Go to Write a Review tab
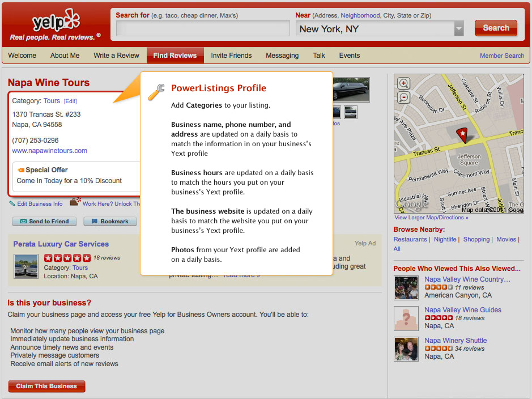This screenshot has height=399, width=532. (x=116, y=56)
